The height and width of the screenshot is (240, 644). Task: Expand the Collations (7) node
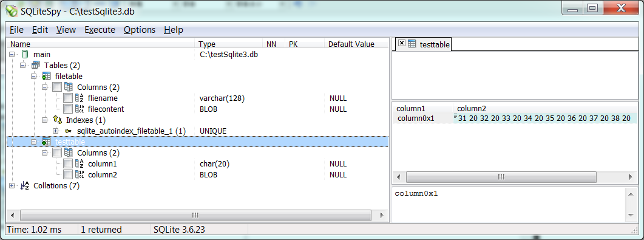[12, 186]
